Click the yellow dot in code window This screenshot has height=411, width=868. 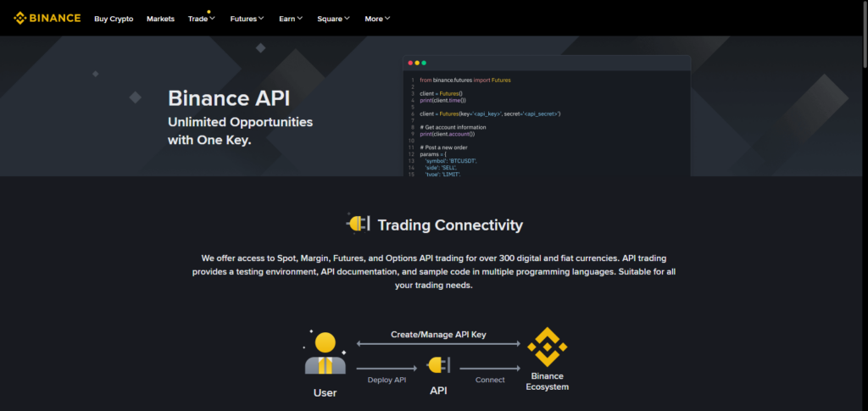(x=417, y=63)
